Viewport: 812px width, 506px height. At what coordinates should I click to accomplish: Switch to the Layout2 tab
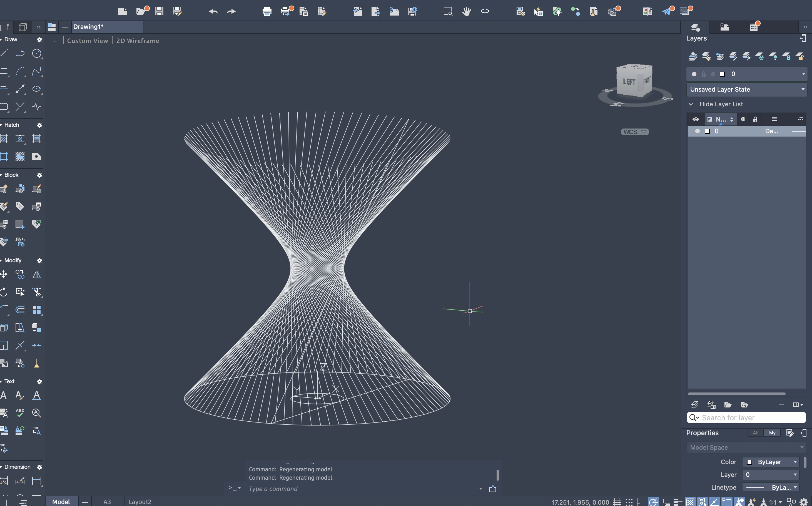coord(140,502)
